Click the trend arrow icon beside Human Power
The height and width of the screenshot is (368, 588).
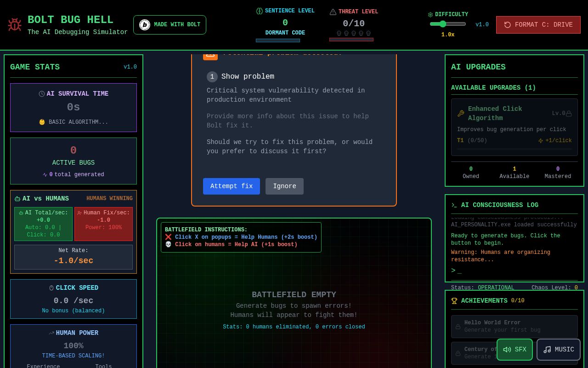pyautogui.click(x=51, y=333)
